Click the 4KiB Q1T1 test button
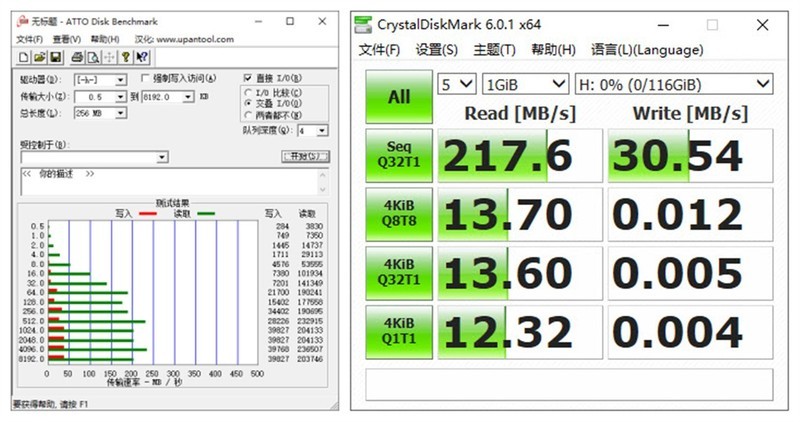Viewport: 800px width, 422px height. coord(399,332)
